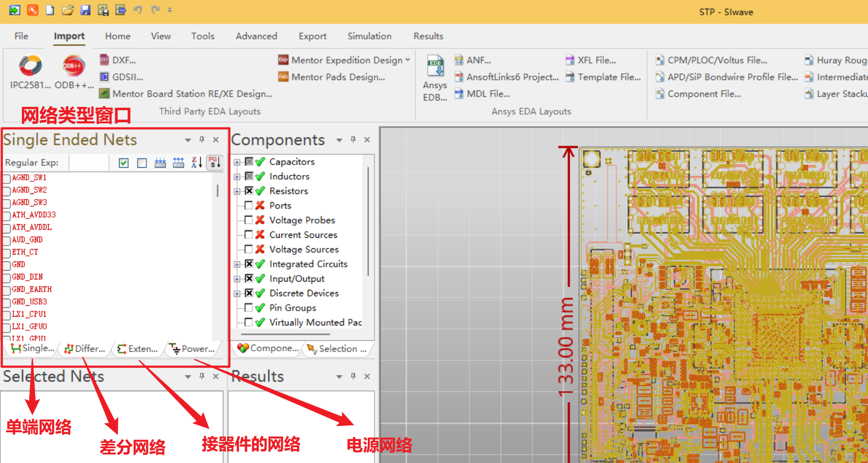Open the Components panel dropdown arrow
Image resolution: width=868 pixels, height=463 pixels.
[339, 140]
